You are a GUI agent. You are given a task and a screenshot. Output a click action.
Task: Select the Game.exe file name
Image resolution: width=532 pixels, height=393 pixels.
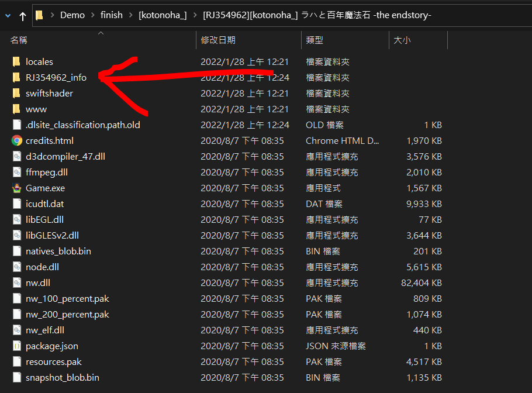45,188
